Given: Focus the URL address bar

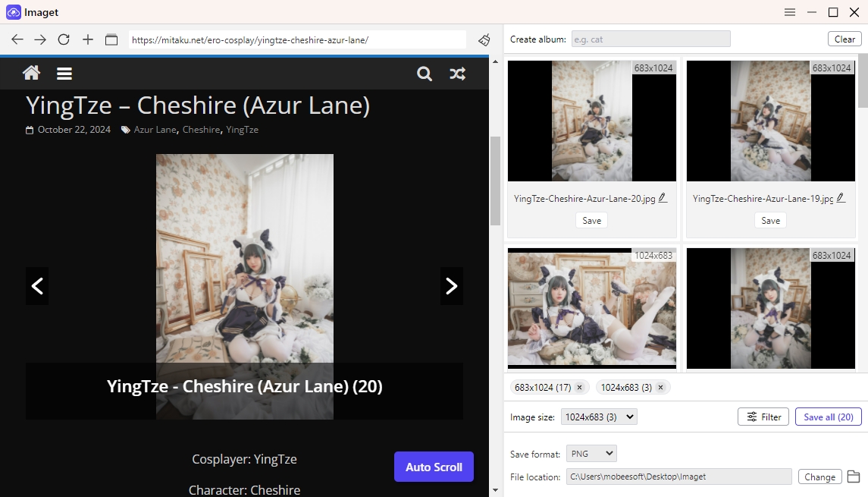Looking at the screenshot, I should 297,39.
